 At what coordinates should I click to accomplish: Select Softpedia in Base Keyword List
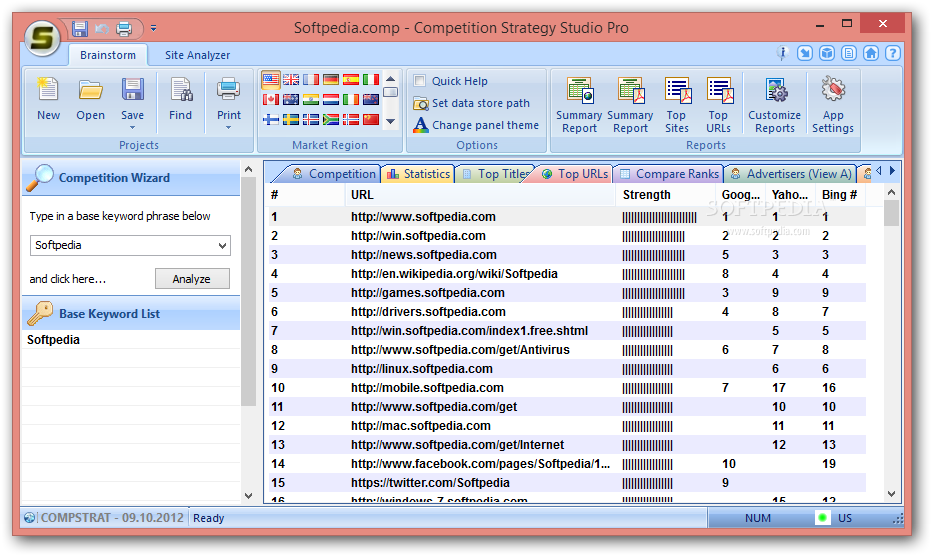(x=131, y=340)
